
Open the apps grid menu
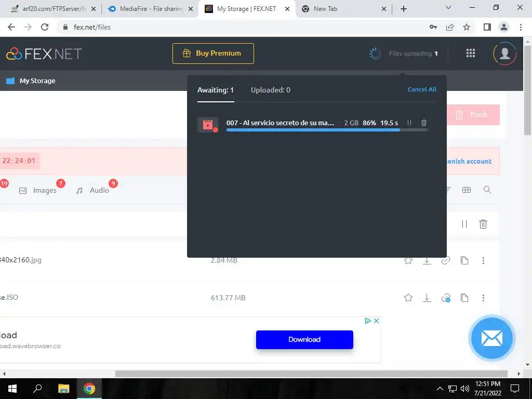coord(471,53)
